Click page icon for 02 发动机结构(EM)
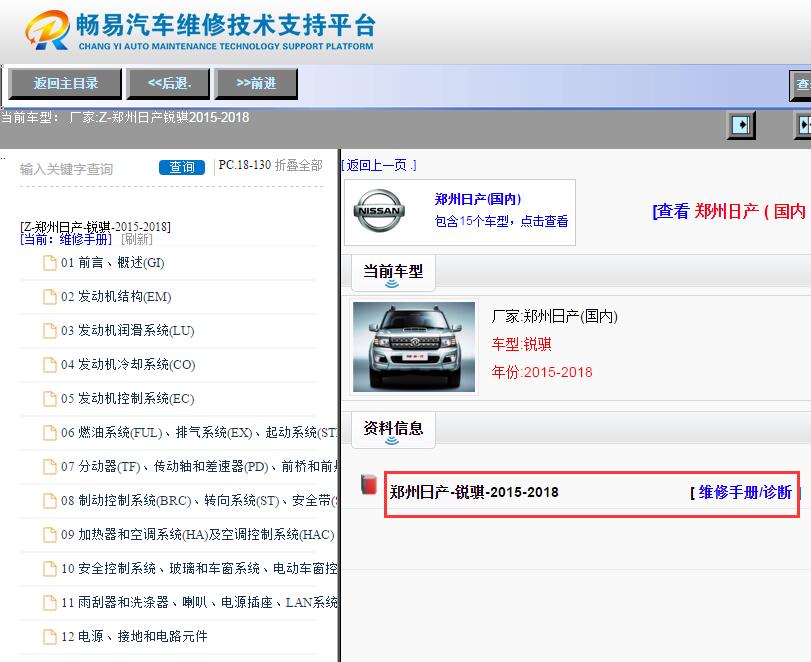811x662 pixels. pyautogui.click(x=50, y=297)
